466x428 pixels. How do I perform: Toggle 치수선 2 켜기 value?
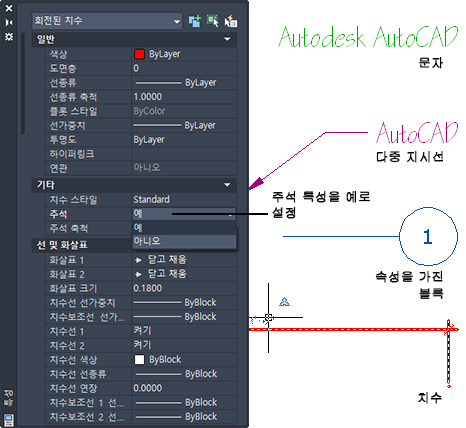click(184, 345)
